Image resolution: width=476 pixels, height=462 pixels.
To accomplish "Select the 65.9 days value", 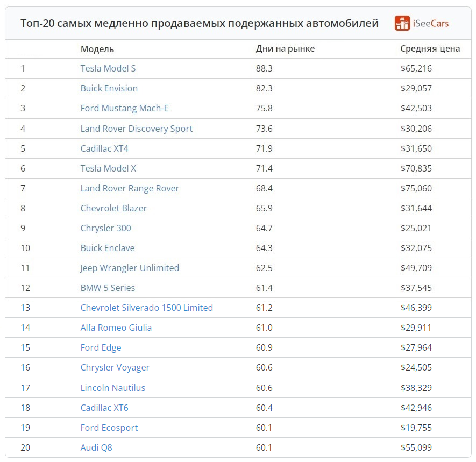I will [264, 208].
